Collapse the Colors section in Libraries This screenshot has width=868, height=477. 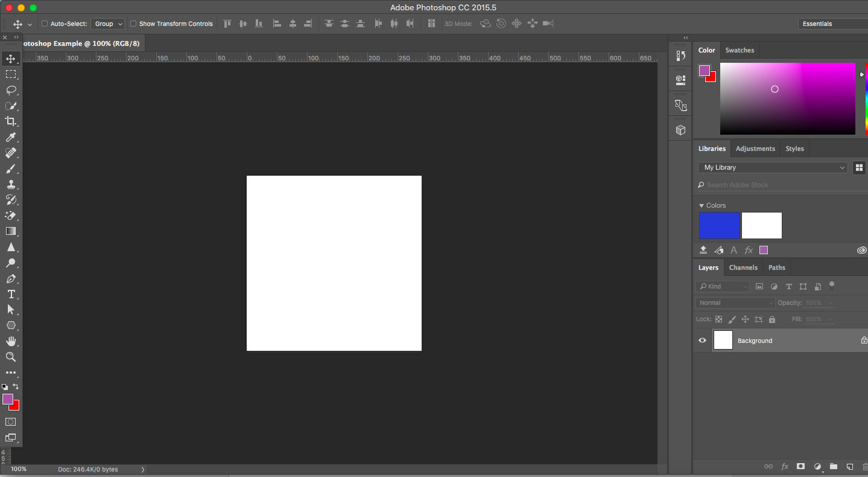[x=702, y=206]
